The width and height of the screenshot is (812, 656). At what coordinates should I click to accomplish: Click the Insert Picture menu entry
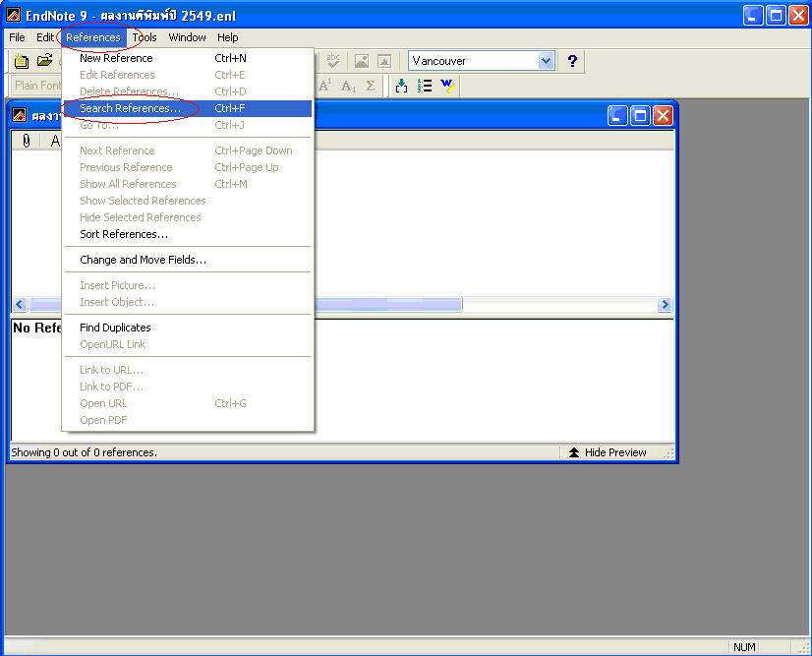pos(188,285)
